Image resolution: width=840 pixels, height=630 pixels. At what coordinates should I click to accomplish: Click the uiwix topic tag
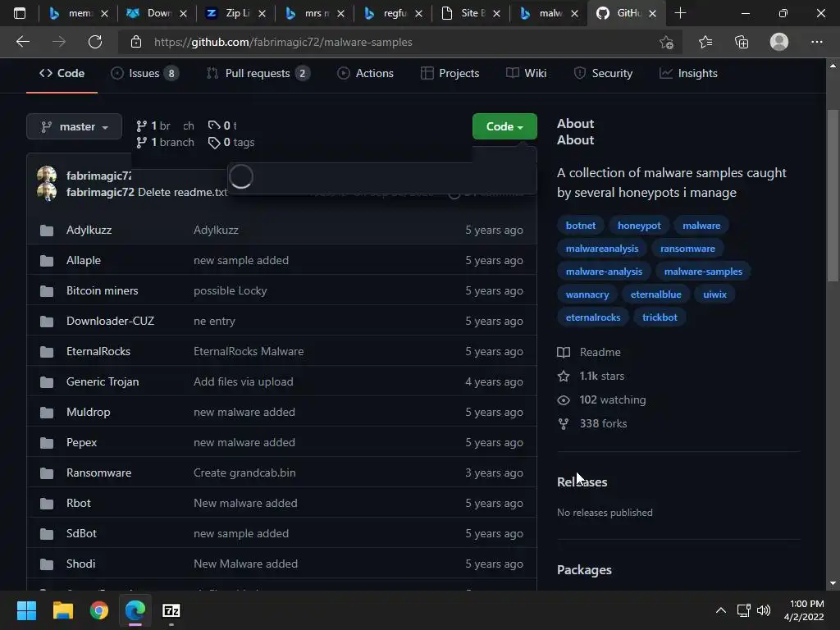click(x=714, y=294)
